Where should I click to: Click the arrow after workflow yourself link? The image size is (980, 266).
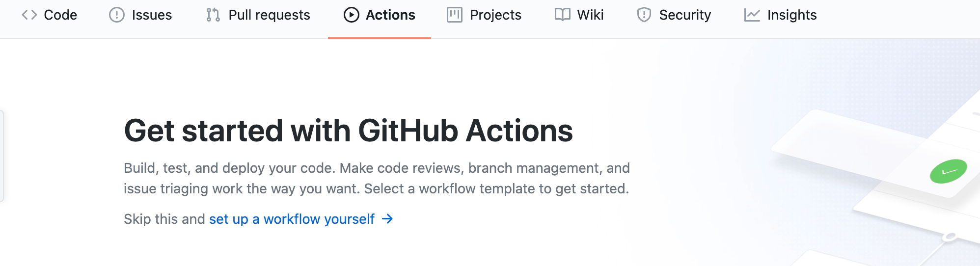coord(387,219)
